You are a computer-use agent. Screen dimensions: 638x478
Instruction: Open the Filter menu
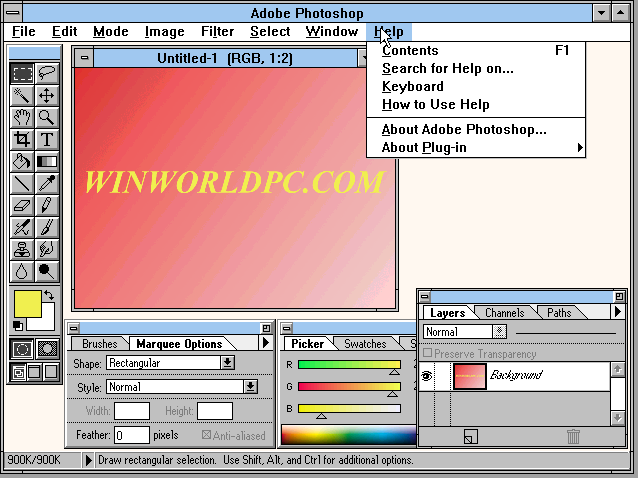pyautogui.click(x=217, y=32)
